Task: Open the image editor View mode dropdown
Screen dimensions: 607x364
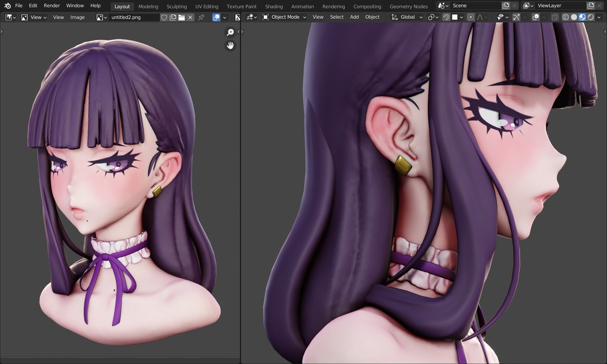Action: coord(34,17)
